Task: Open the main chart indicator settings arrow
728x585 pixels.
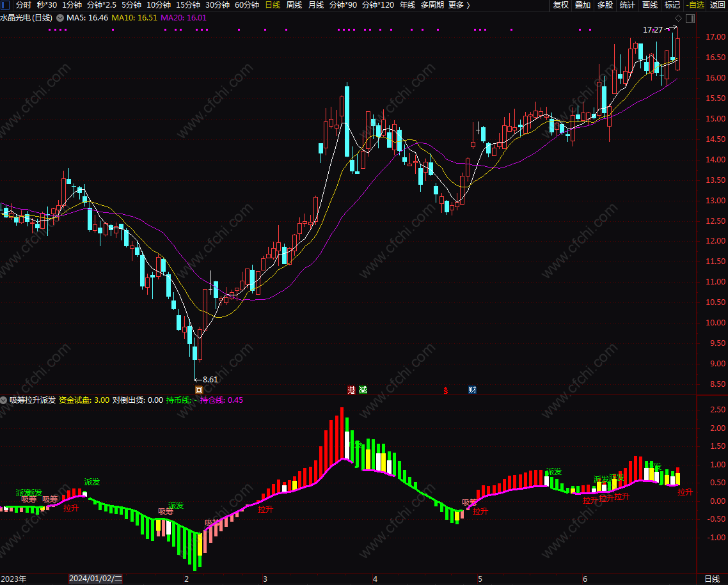Action: coord(60,18)
